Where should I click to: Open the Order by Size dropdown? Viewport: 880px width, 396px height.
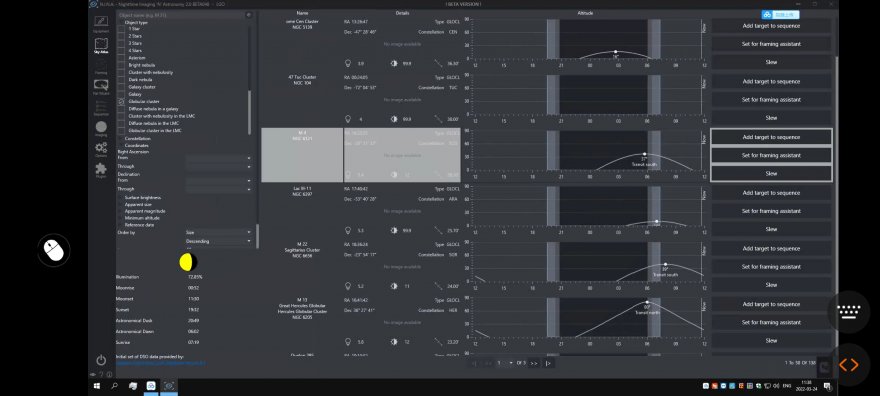click(219, 232)
